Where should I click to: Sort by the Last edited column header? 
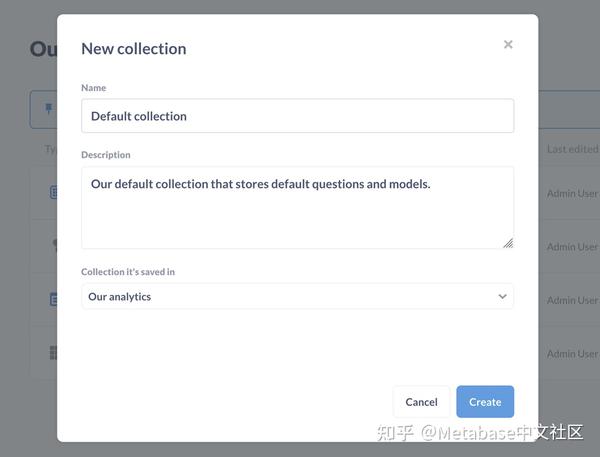[x=572, y=149]
